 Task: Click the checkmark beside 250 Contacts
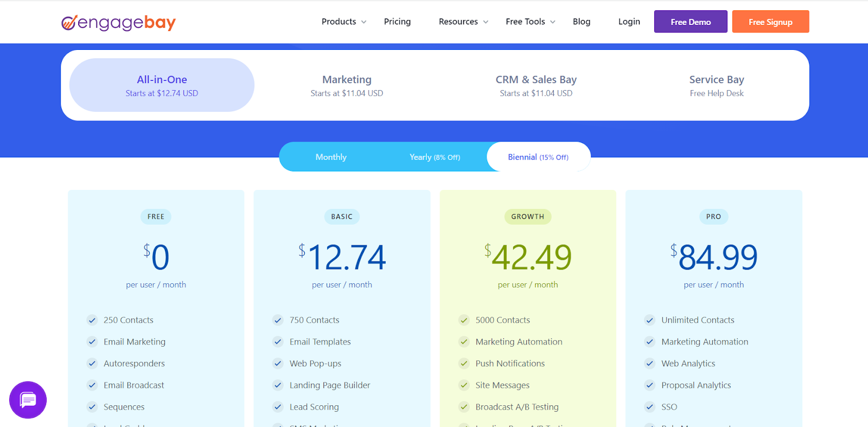[92, 320]
